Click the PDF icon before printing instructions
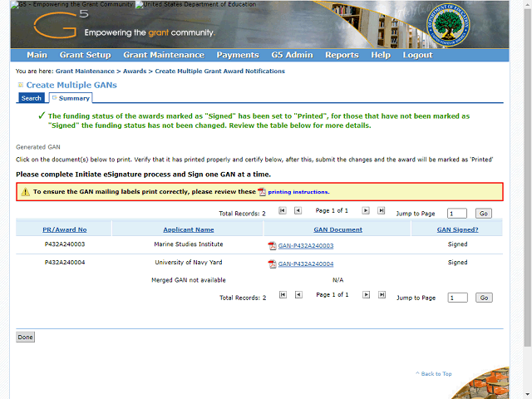Screen dimensions: 532x399 (x=262, y=192)
